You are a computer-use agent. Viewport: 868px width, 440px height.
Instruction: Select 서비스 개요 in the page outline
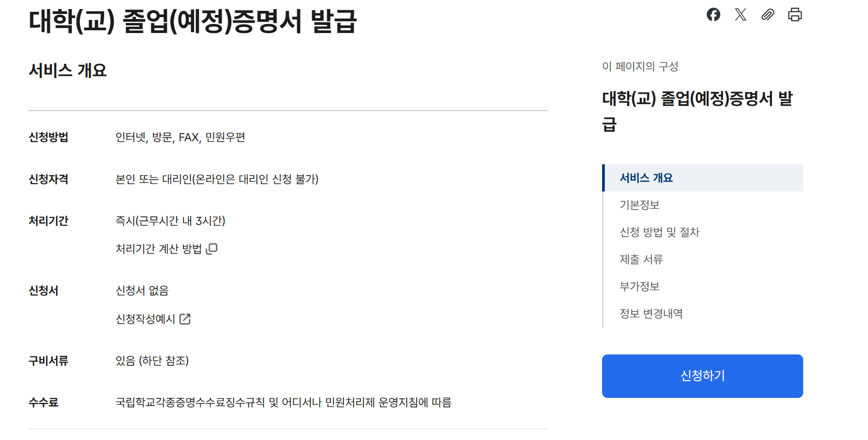(647, 177)
